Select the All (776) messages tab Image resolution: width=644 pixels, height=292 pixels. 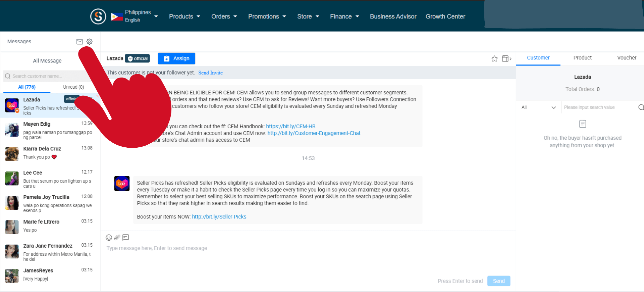pyautogui.click(x=27, y=87)
